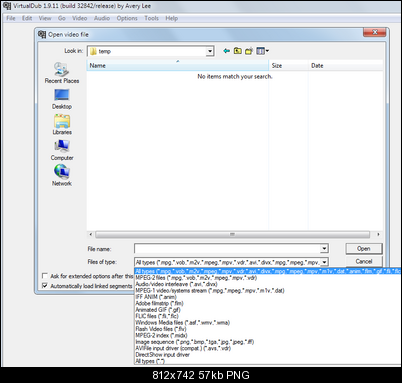Viewport: 402px width, 383px height.
Task: Select MPEG-2 index (*.midx) type
Action: (267, 335)
